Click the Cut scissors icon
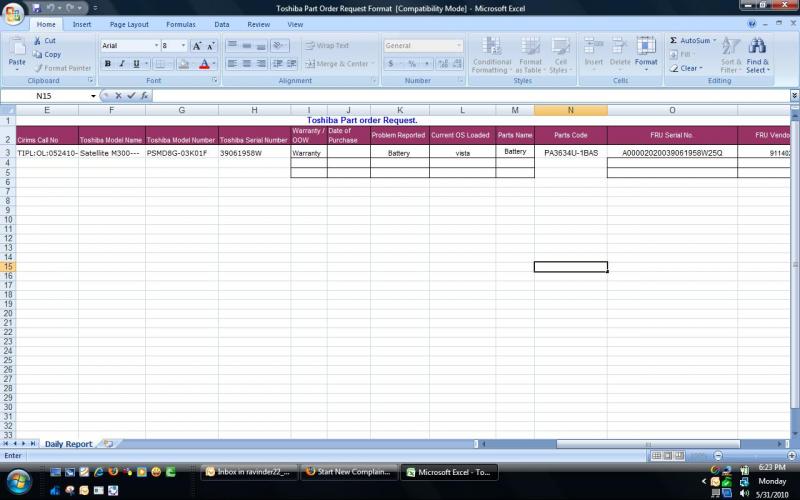The height and width of the screenshot is (500, 800). tap(38, 40)
